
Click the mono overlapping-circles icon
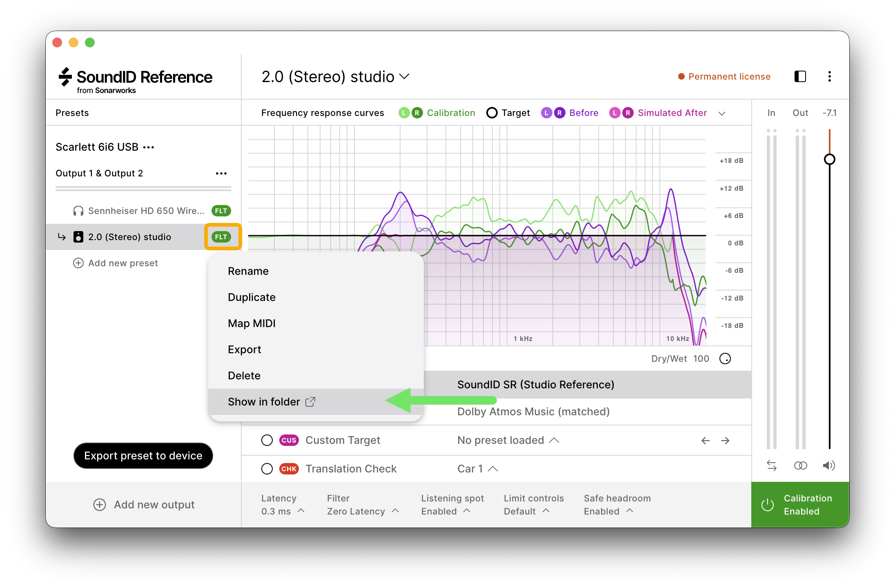(800, 465)
